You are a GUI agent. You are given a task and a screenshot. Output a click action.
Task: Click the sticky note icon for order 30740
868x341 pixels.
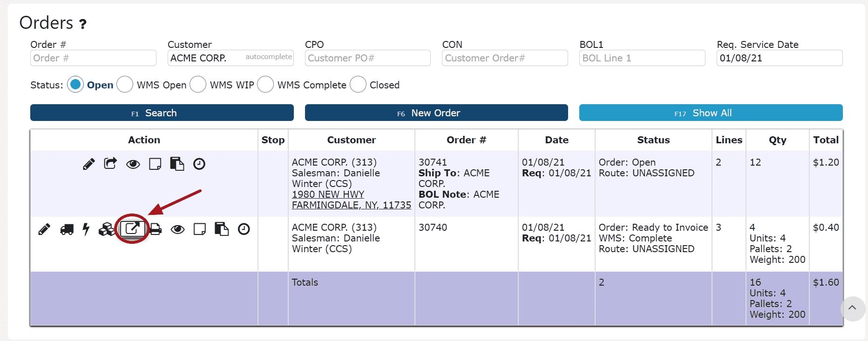200,229
